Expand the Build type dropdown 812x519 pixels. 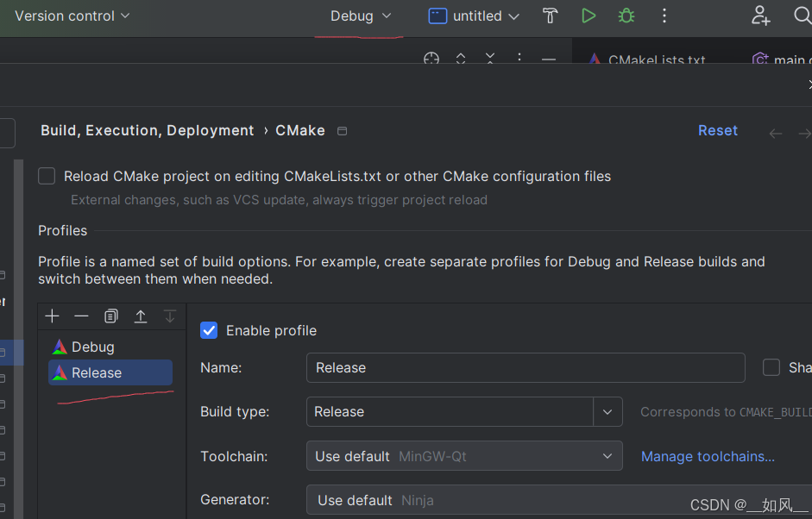[607, 412]
